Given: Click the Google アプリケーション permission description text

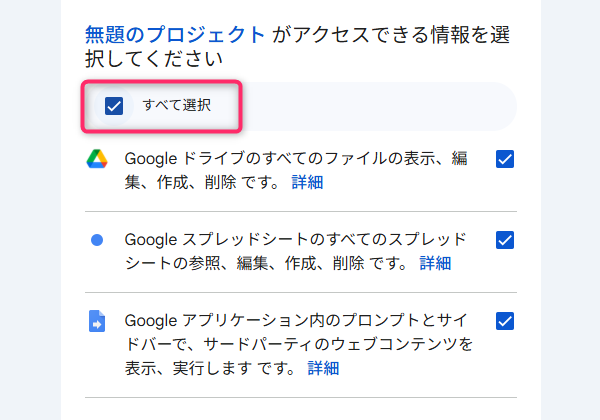Looking at the screenshot, I should 298,344.
